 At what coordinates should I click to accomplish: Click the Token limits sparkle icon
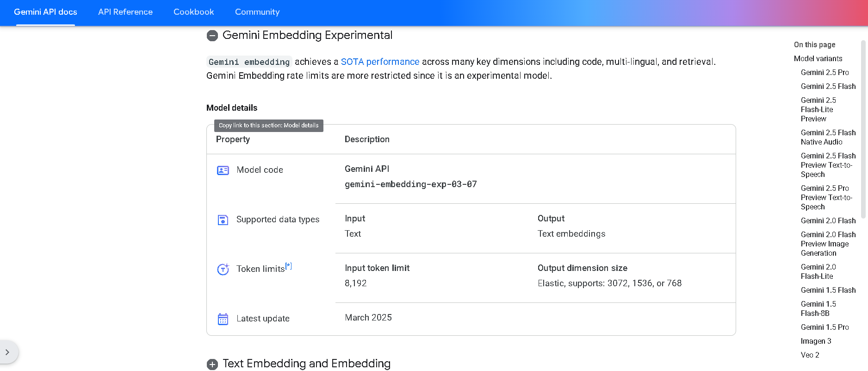click(223, 269)
